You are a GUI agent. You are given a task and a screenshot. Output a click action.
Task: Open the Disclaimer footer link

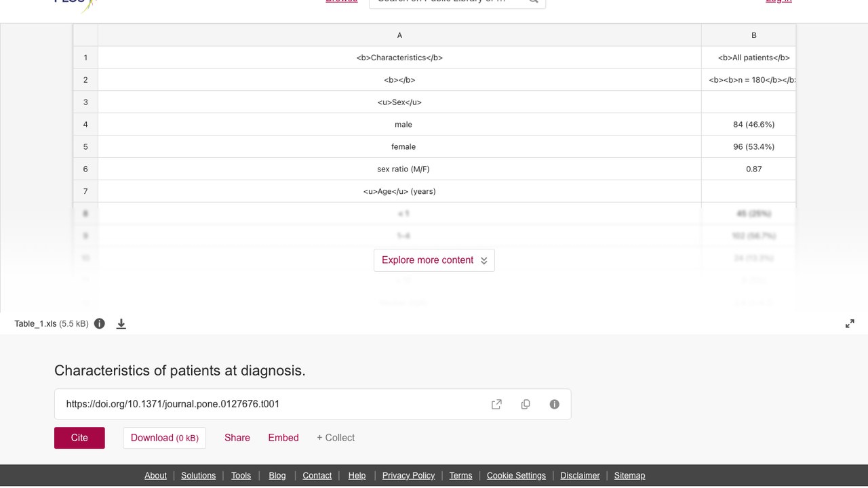(580, 476)
